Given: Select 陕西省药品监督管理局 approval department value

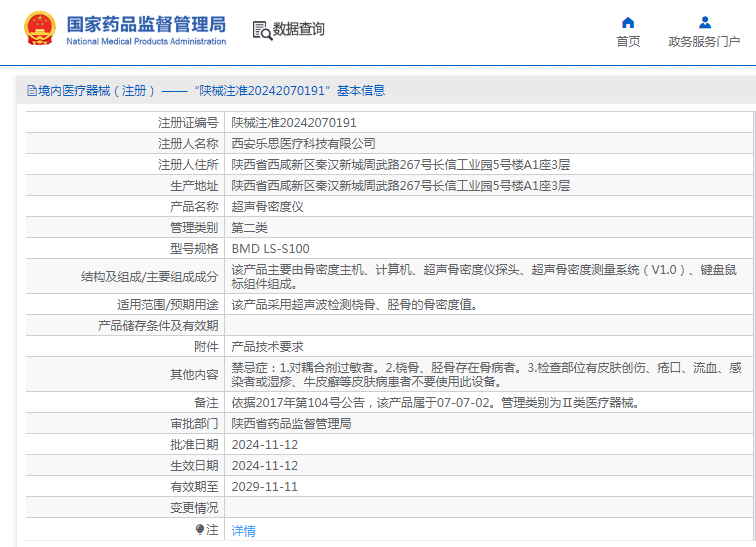Looking at the screenshot, I should [291, 424].
